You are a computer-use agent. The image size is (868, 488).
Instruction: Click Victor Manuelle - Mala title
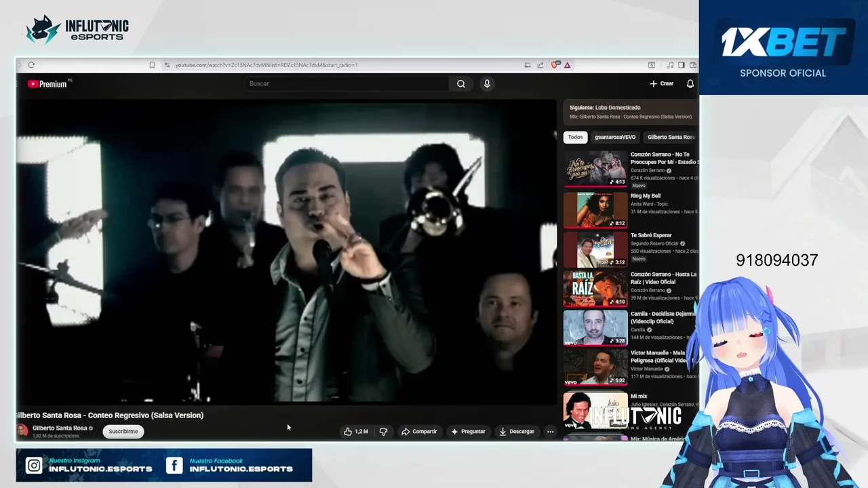(660, 357)
